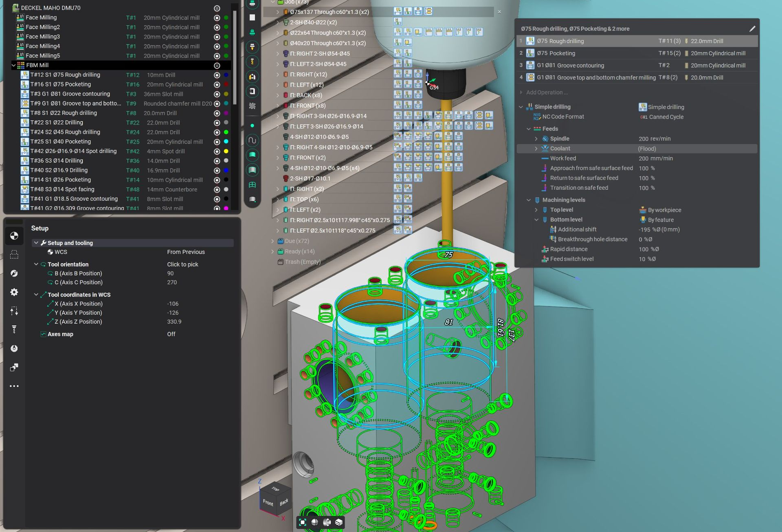Toggle visibility of T#16 S1 Ø75 Pocketing
Viewport: 782px width, 532px height.
pyautogui.click(x=217, y=84)
